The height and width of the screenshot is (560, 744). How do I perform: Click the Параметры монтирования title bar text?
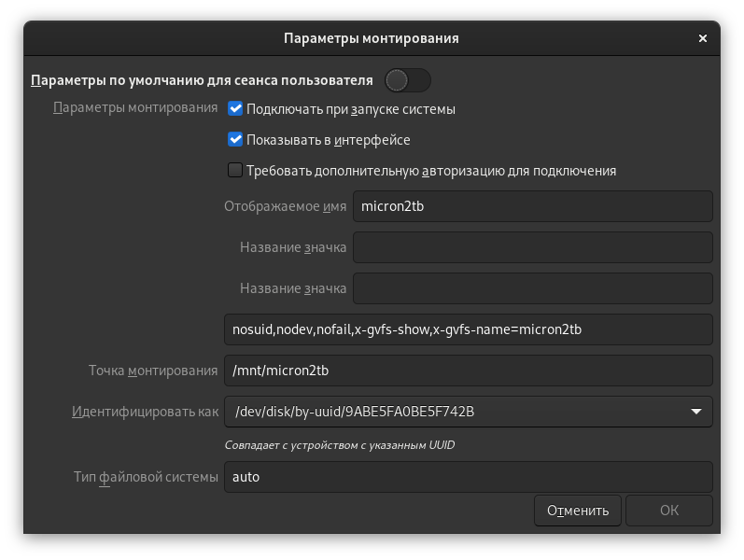(x=371, y=38)
